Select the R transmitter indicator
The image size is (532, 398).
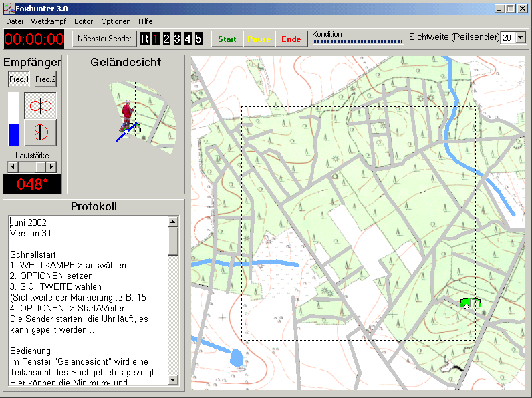(145, 39)
